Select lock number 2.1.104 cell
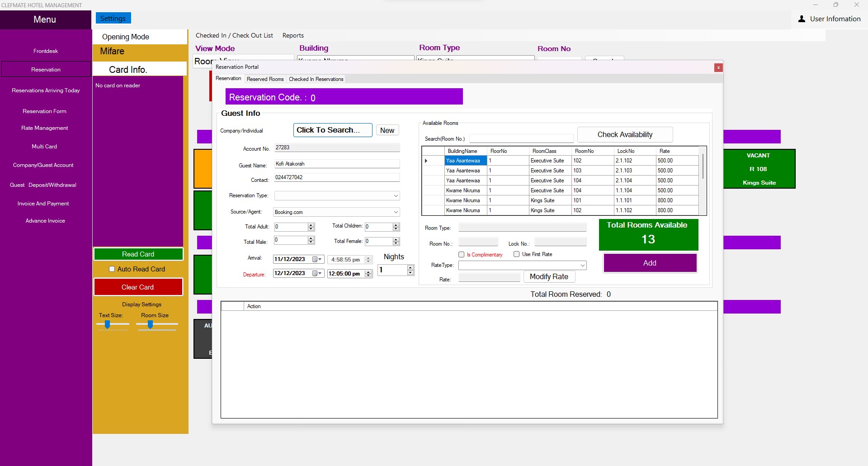 coord(635,181)
